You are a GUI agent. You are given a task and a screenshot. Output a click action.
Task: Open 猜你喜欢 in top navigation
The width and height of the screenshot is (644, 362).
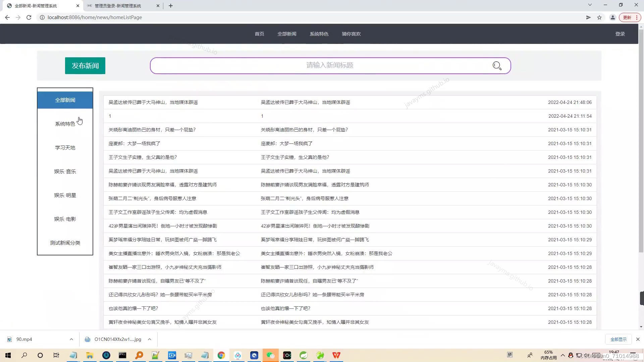351,34
